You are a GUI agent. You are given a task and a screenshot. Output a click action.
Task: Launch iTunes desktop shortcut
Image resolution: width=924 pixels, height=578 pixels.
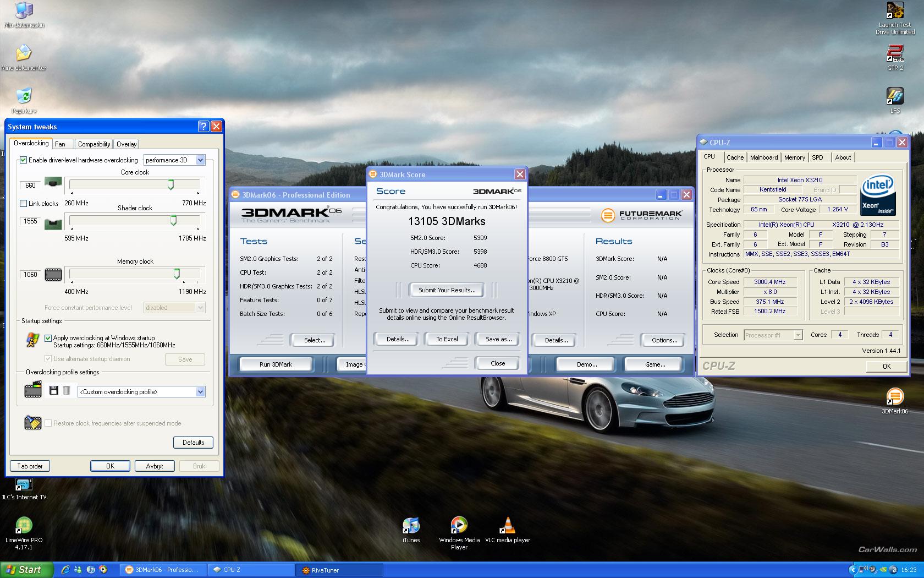tap(411, 530)
